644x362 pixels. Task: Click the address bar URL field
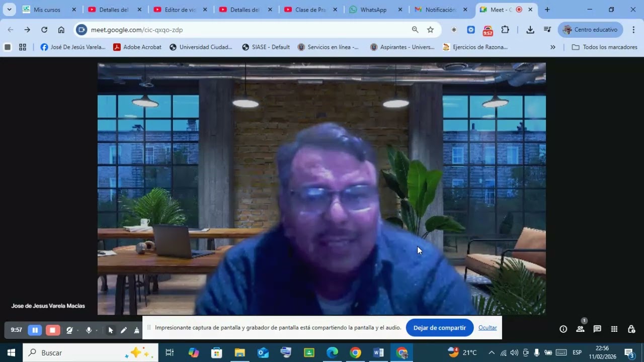coord(247,30)
